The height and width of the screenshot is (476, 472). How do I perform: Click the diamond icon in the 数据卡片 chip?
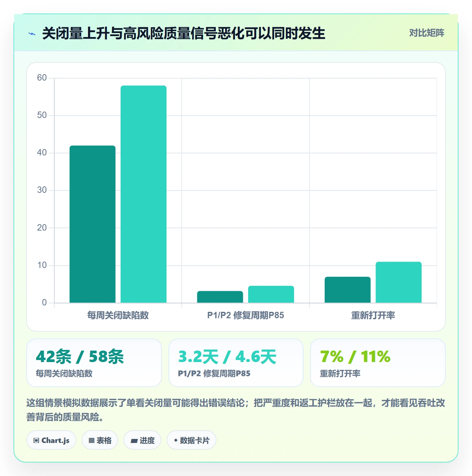176,440
